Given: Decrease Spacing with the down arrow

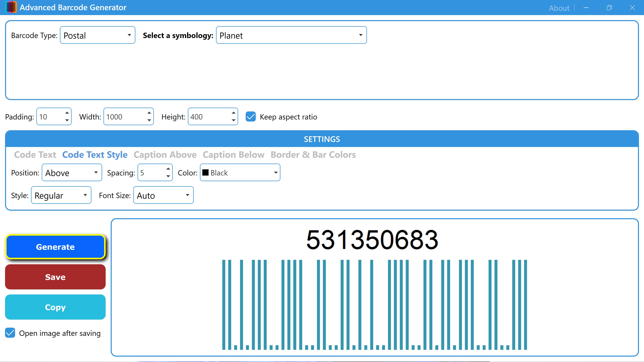Looking at the screenshot, I should tap(168, 176).
